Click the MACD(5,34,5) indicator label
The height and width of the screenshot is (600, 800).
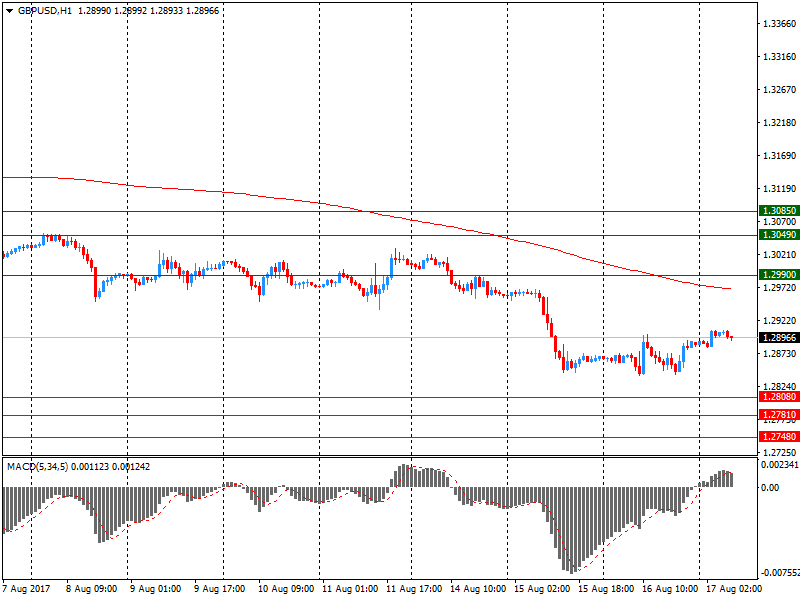(37, 467)
